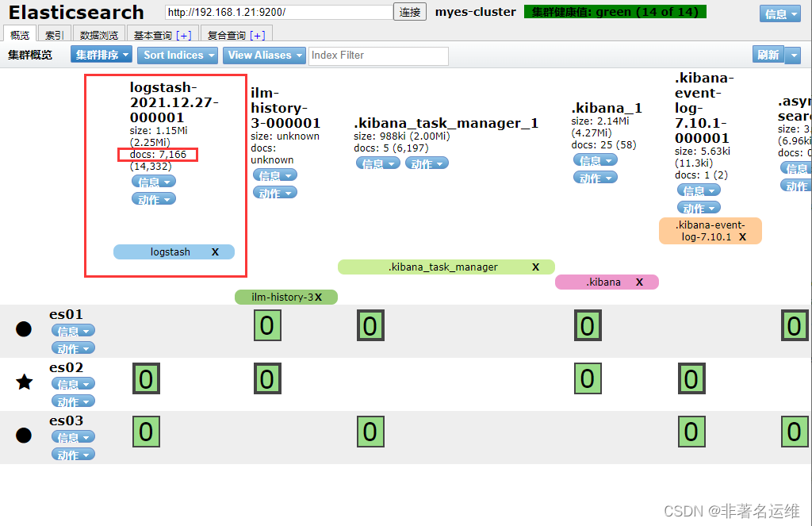
Task: Click the cluster health green status indicator
Action: point(615,11)
